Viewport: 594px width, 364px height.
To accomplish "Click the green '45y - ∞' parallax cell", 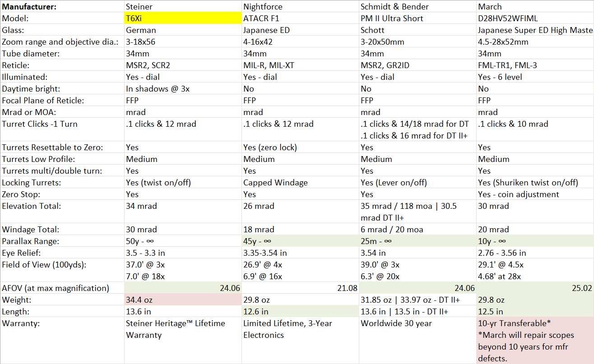I will [x=301, y=241].
